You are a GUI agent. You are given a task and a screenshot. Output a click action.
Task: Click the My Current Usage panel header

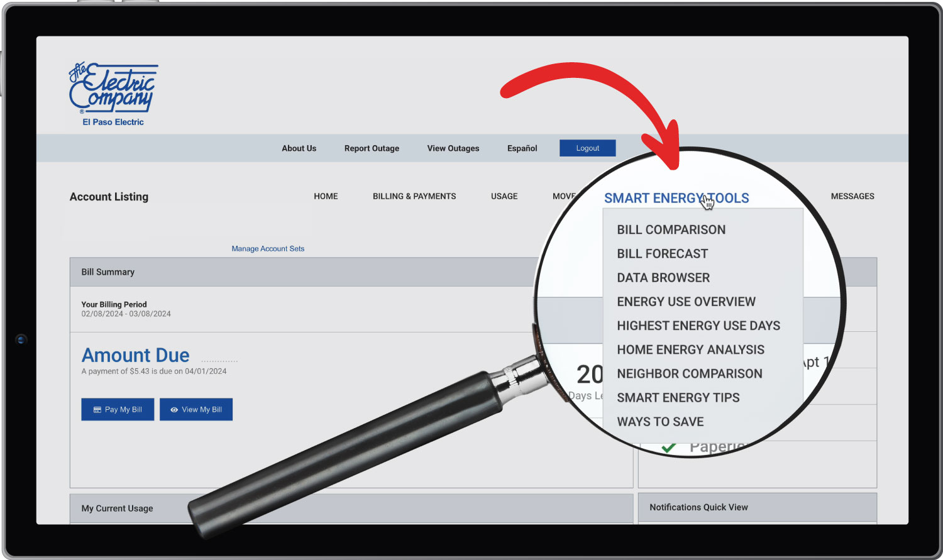click(351, 508)
